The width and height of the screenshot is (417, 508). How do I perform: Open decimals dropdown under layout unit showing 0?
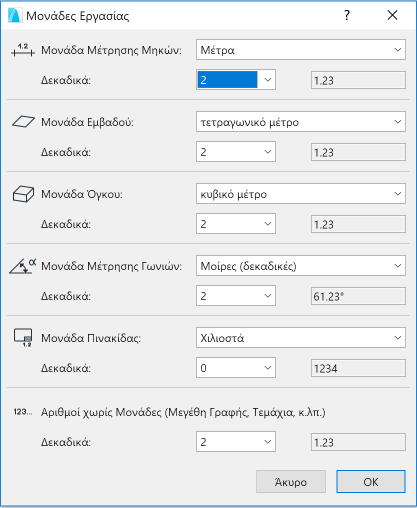[236, 368]
